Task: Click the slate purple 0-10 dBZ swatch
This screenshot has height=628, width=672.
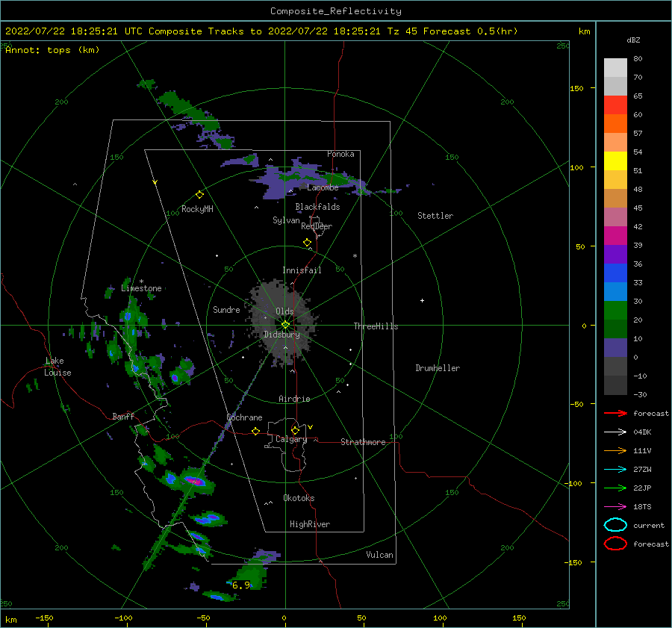Action: pos(615,348)
